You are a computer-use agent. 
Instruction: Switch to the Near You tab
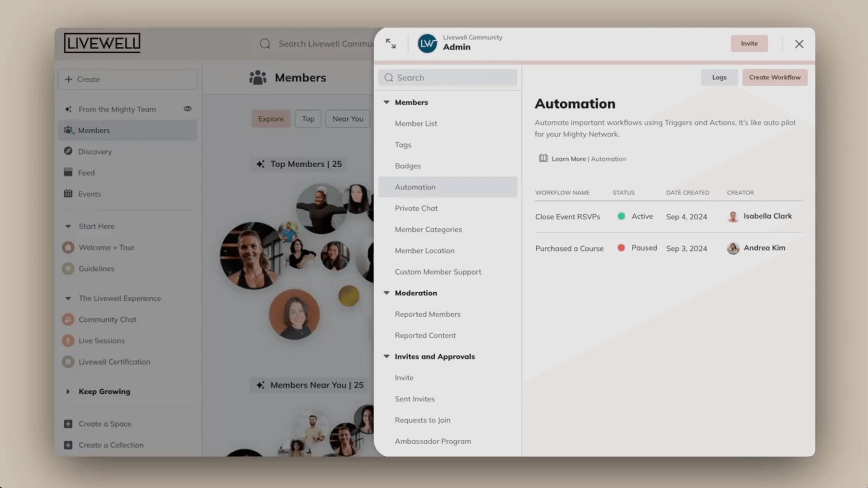pos(347,119)
